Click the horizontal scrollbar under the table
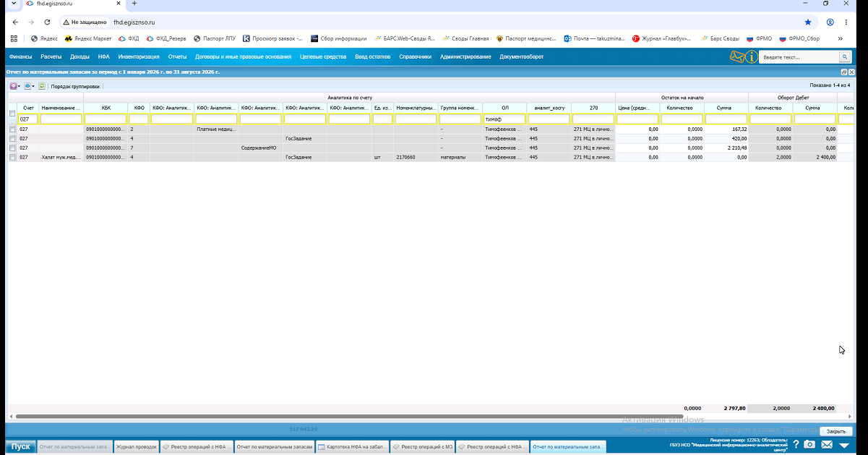 351,417
